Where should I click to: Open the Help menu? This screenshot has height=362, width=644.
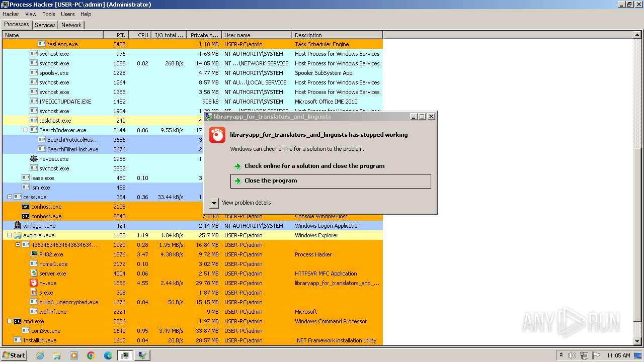[86, 14]
